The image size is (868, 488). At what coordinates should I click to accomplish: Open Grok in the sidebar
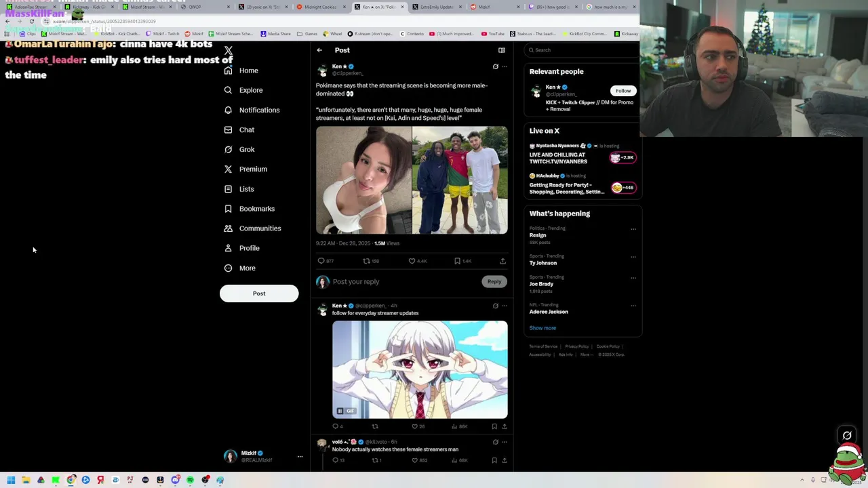239,149
